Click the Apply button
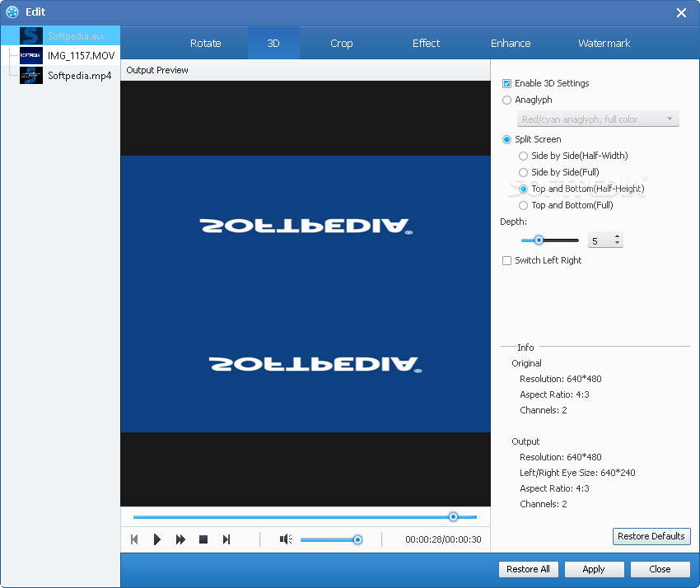Screen dimensions: 700x588 pyautogui.click(x=594, y=569)
